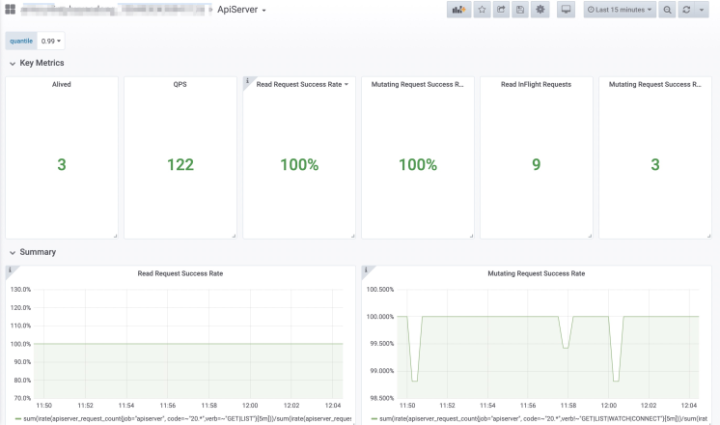This screenshot has height=425, width=720.
Task: Collapse the Key Metrics row
Action: [x=37, y=63]
